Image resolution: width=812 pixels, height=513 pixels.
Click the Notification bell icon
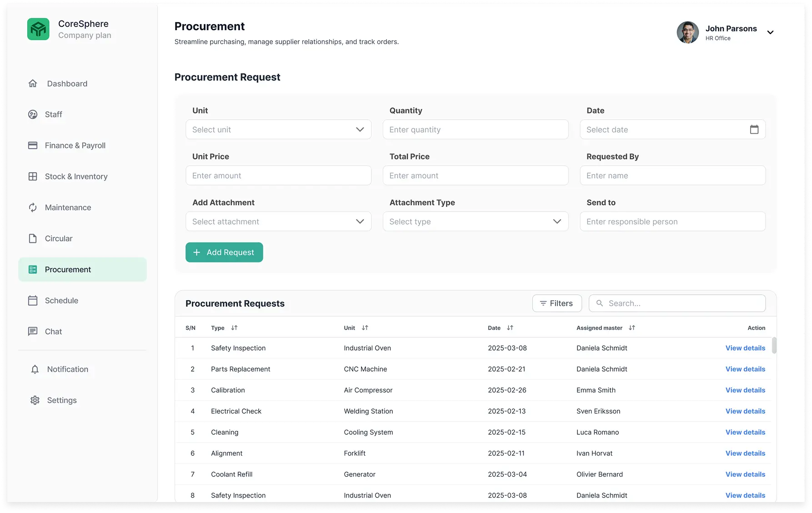(x=35, y=369)
